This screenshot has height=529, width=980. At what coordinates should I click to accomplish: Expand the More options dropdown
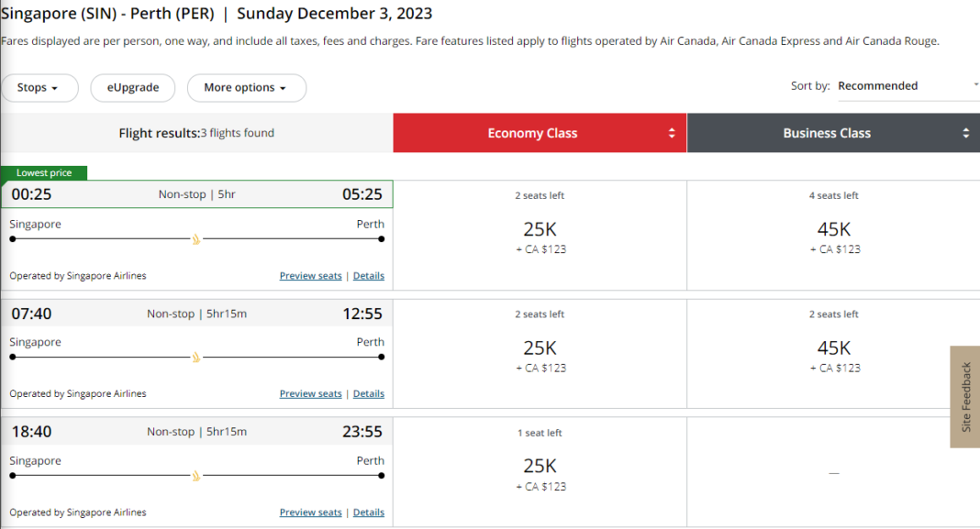[x=246, y=88]
